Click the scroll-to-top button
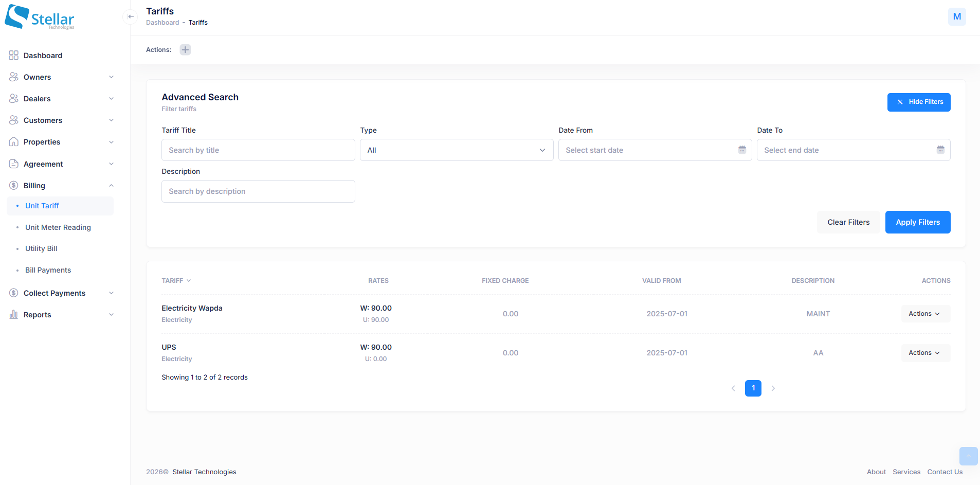Screen dimensions: 980x485 [x=968, y=456]
